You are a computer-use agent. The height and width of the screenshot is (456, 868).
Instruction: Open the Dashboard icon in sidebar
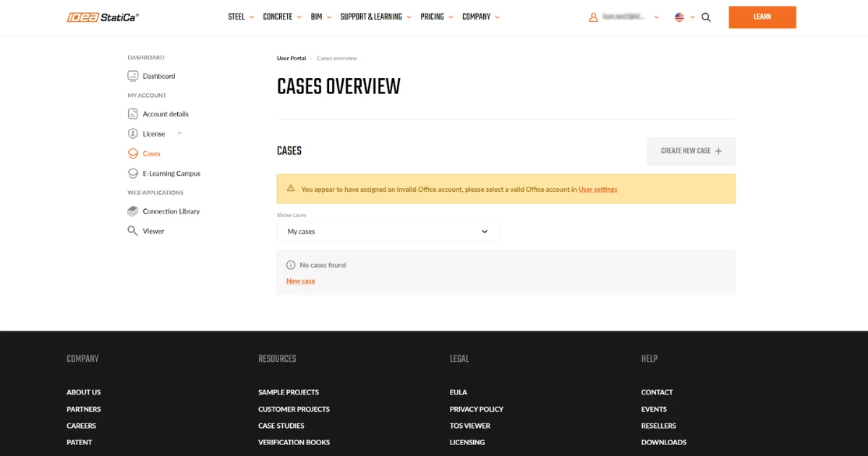pyautogui.click(x=133, y=76)
